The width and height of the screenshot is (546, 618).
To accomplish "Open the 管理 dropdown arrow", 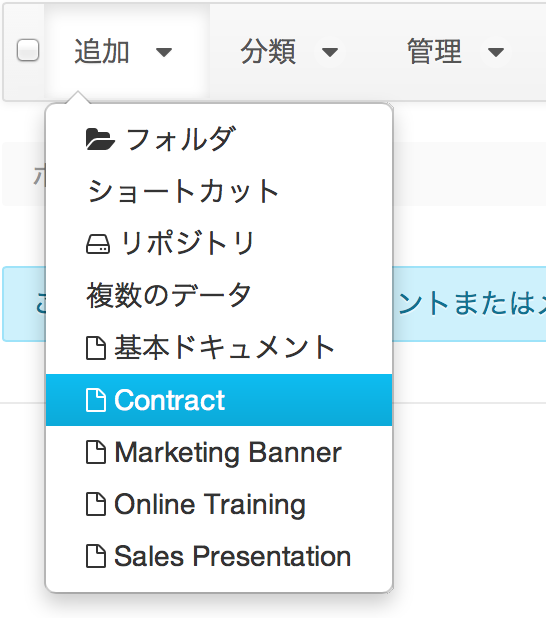I will coord(496,52).
